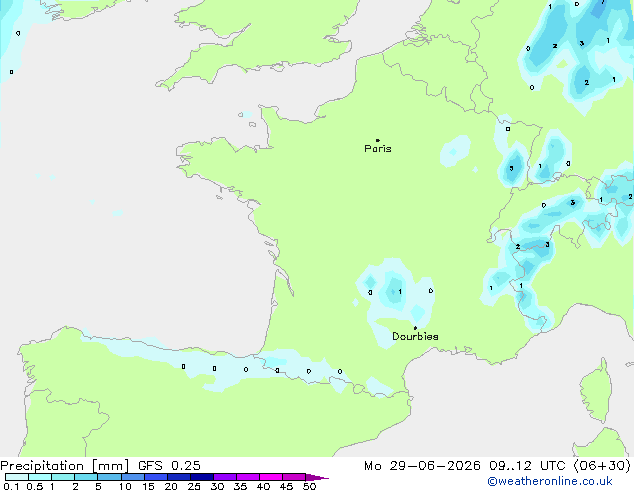Viewport: 634px width, 490px height.
Task: Pick the legend swatch between 1 and 2
Action: [63, 477]
